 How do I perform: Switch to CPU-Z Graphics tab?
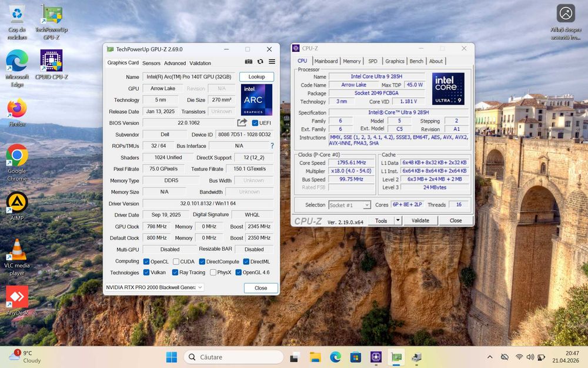(395, 61)
